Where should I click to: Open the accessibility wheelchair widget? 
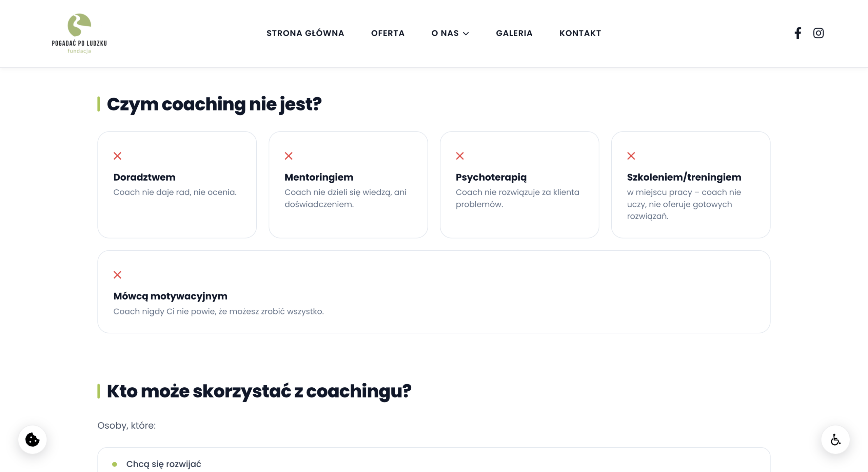[x=835, y=439]
